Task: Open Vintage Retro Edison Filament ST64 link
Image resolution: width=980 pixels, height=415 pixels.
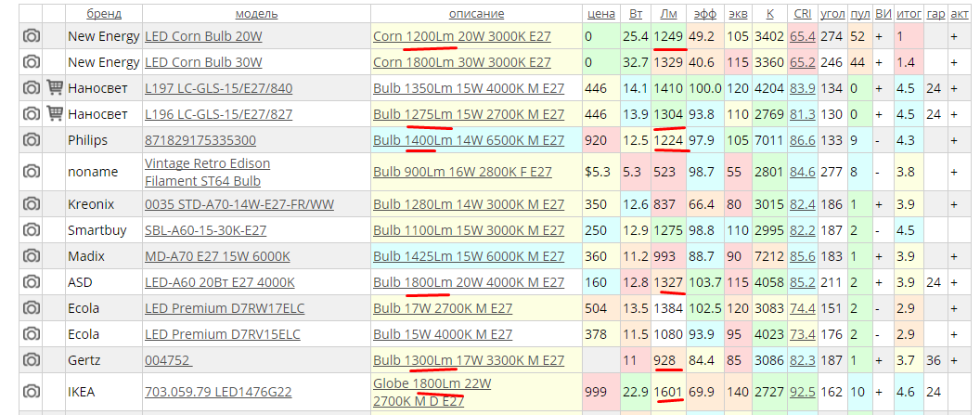Action: (208, 172)
